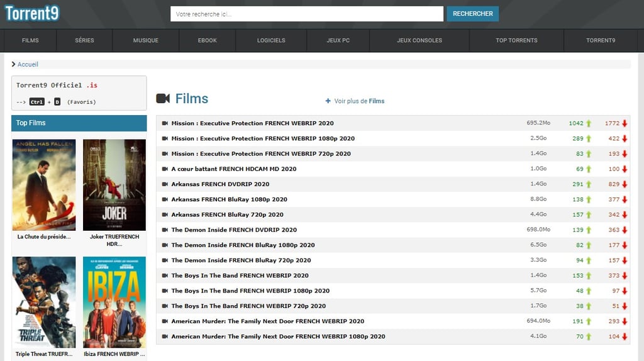The height and width of the screenshot is (361, 644).
Task: Click the 698.0Mo size value
Action: [538, 229]
